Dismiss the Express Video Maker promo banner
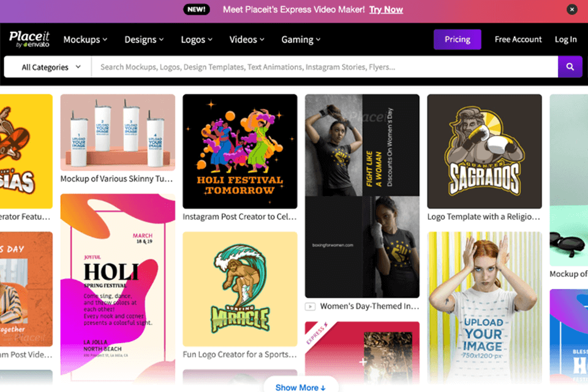This screenshot has width=588, height=392. 571,9
